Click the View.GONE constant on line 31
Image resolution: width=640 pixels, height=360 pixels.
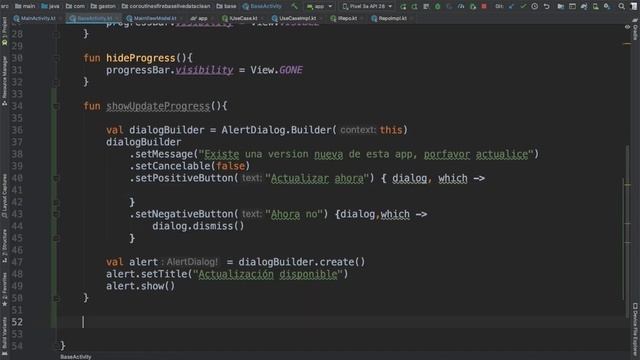tap(276, 70)
